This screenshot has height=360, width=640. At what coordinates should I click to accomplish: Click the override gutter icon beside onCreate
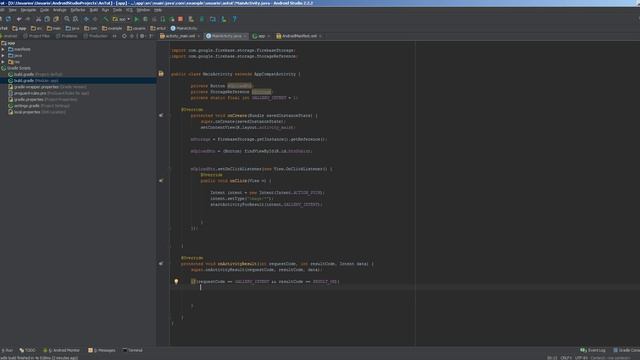pyautogui.click(x=161, y=116)
